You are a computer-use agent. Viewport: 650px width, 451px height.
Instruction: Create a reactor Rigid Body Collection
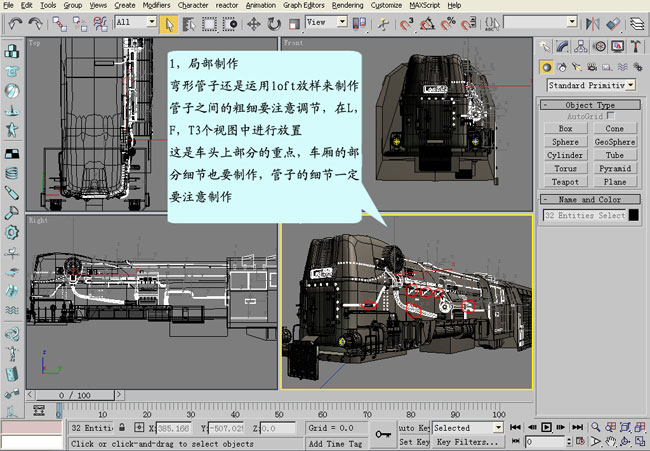[x=12, y=51]
